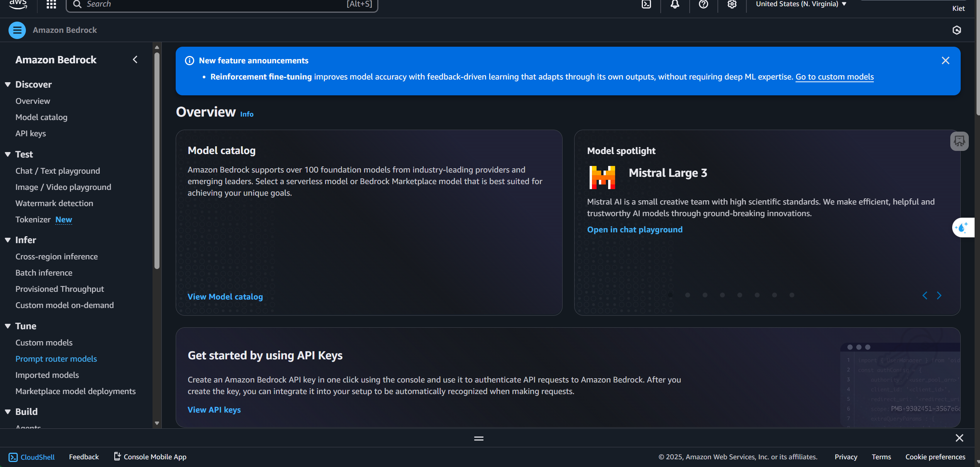980x467 pixels.
Task: Open the help question mark menu
Action: (703, 4)
